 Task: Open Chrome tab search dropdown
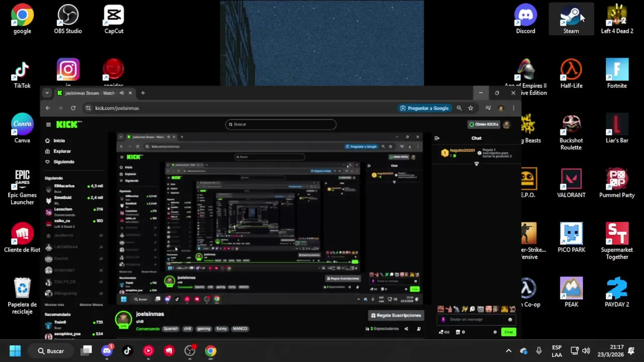coord(47,93)
